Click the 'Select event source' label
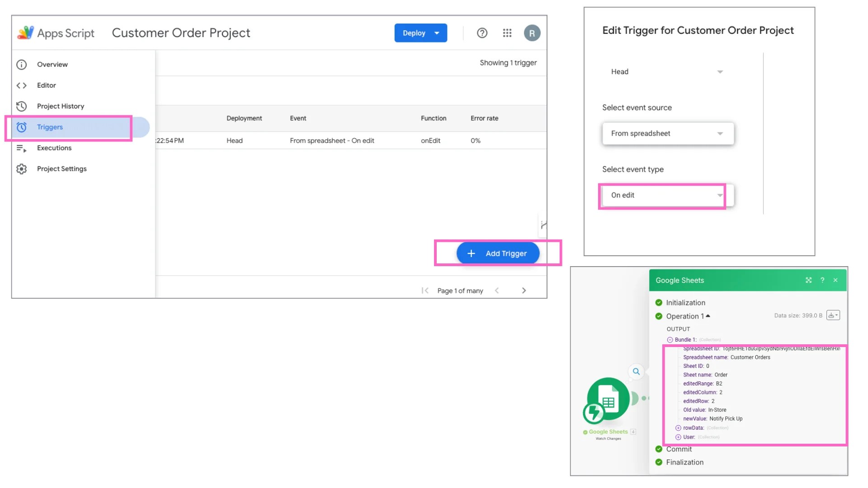The image size is (868, 488). point(637,108)
